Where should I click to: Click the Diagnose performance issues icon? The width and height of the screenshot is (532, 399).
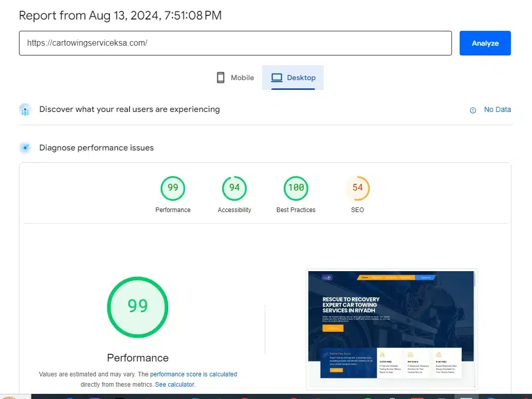tap(25, 148)
